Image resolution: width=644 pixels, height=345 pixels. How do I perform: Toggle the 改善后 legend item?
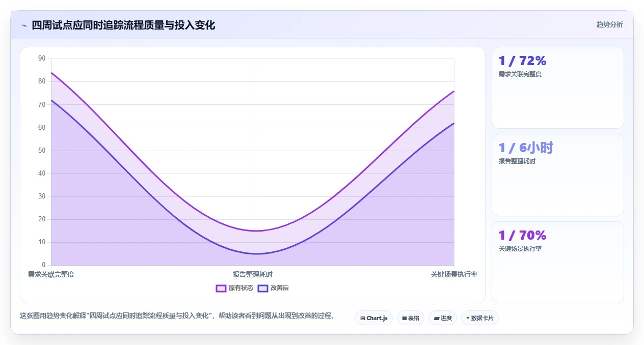[273, 288]
